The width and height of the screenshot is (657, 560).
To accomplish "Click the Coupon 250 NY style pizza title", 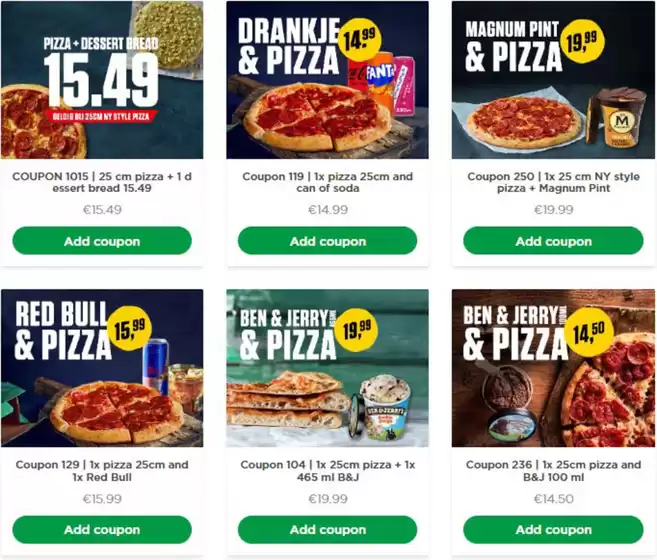I will 553,182.
